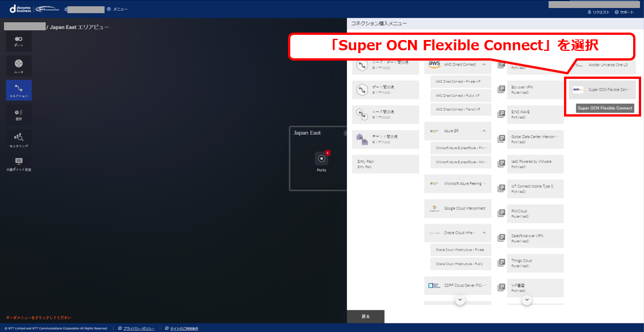Open the モニタリング sidebar icon

click(18, 139)
